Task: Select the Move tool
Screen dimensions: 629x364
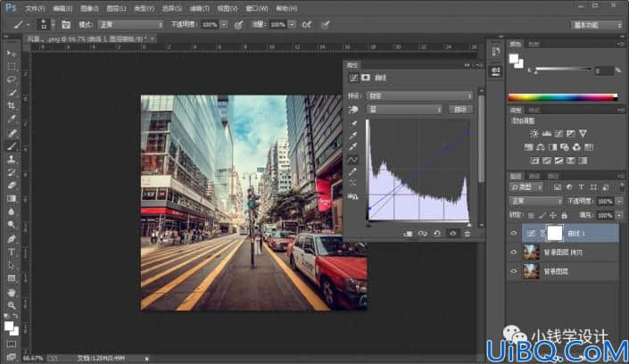Action: pos(12,54)
